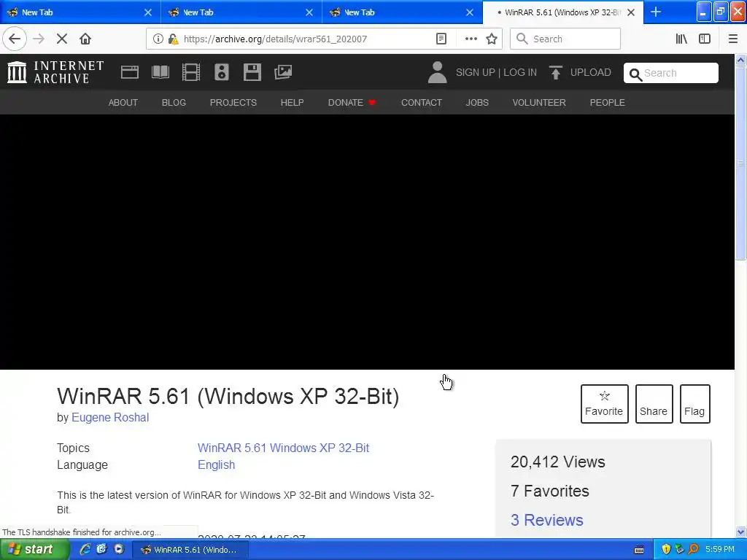This screenshot has height=560, width=747.
Task: Click the 20,412 Views text
Action: coord(557,462)
